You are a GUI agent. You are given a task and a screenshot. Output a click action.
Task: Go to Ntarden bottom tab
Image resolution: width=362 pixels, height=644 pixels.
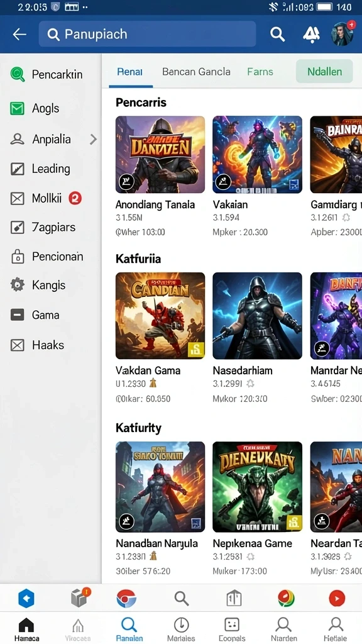pos(283,630)
